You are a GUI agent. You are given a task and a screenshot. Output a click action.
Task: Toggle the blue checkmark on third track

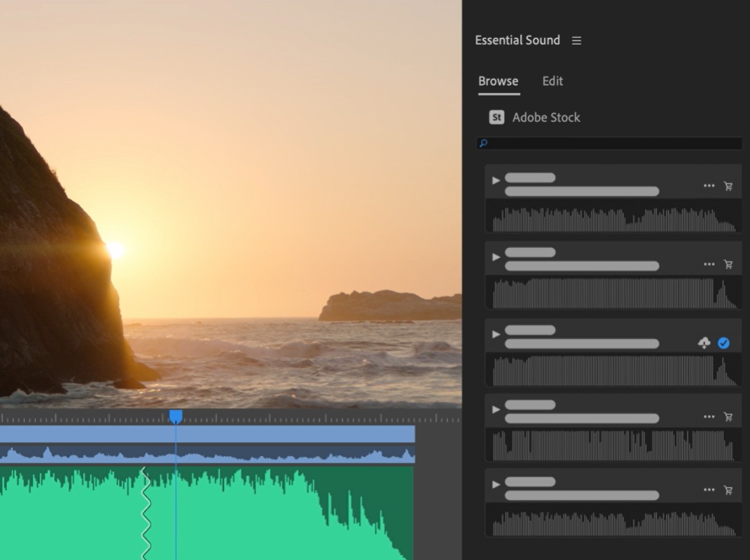pos(723,343)
